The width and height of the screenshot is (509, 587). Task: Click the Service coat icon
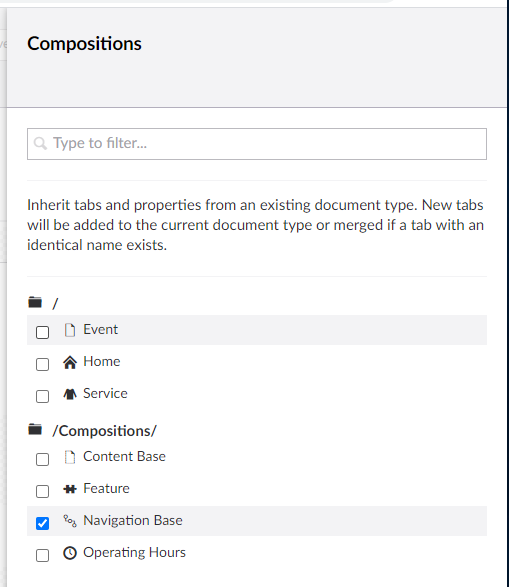[x=70, y=394]
